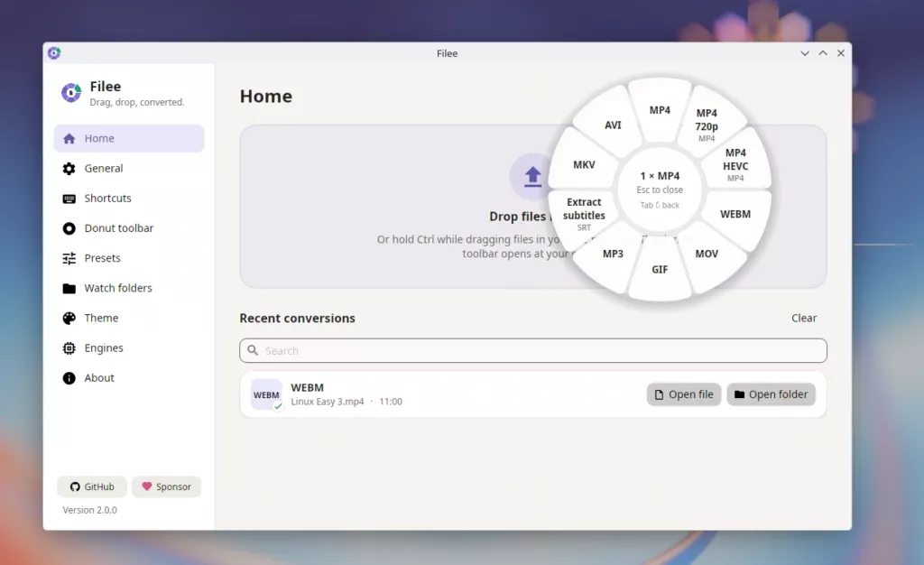This screenshot has width=924, height=565.
Task: Click the search magnifier icon
Action: click(253, 350)
